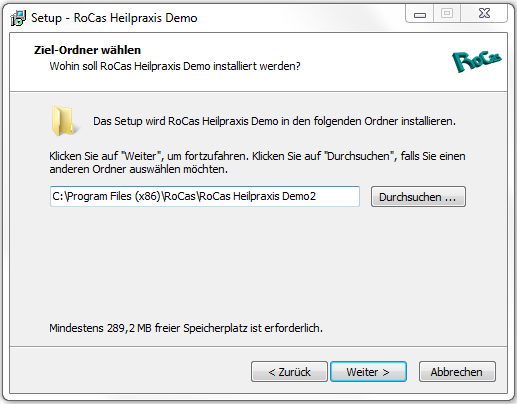The height and width of the screenshot is (404, 517).
Task: Click the window title 'Setup - RoCas Heilpraxis Demo'
Action: [114, 18]
